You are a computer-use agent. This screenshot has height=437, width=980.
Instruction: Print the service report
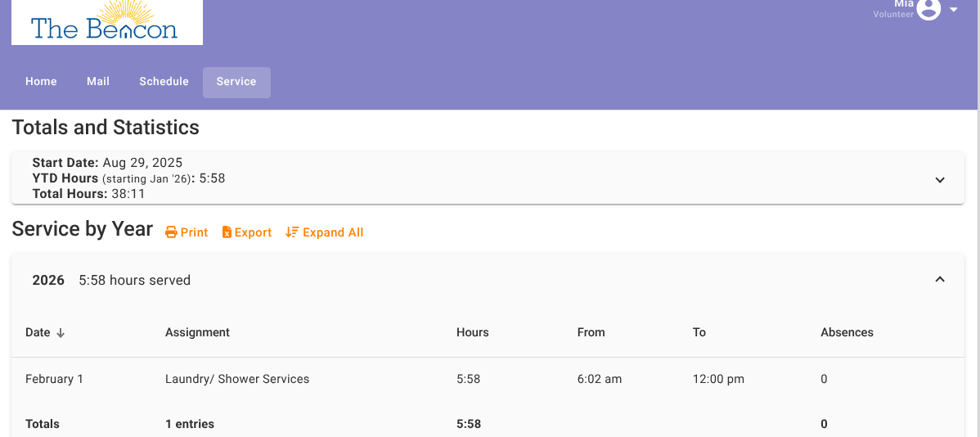187,232
